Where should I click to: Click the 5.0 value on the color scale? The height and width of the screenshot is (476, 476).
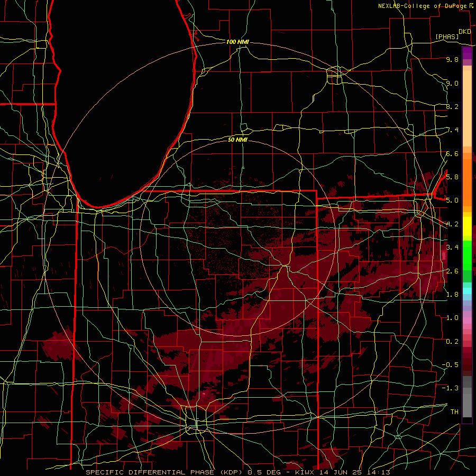(452, 200)
